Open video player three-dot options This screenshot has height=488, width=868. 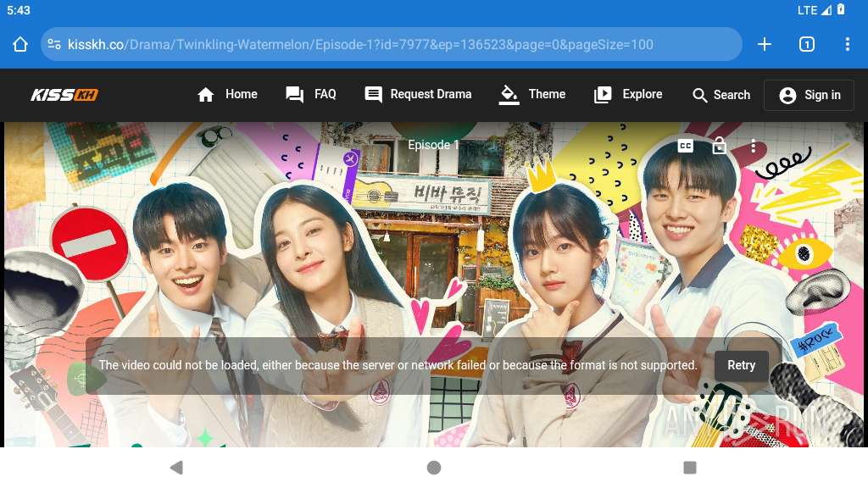pos(753,146)
